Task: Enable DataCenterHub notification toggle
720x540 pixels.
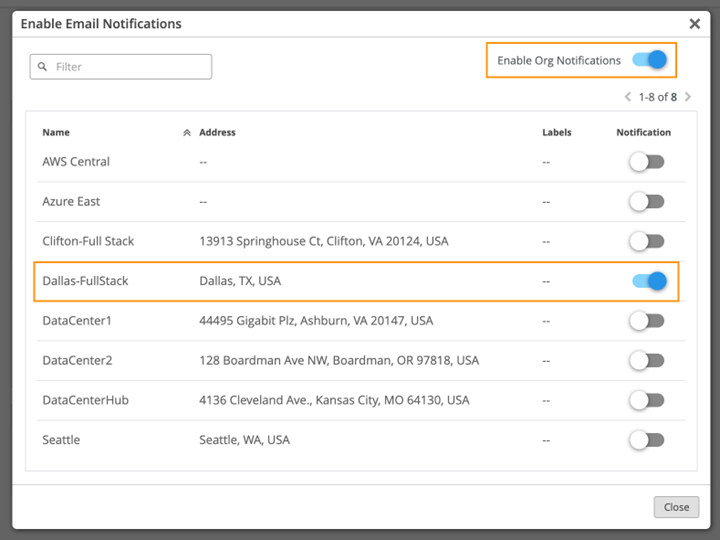Action: (646, 400)
